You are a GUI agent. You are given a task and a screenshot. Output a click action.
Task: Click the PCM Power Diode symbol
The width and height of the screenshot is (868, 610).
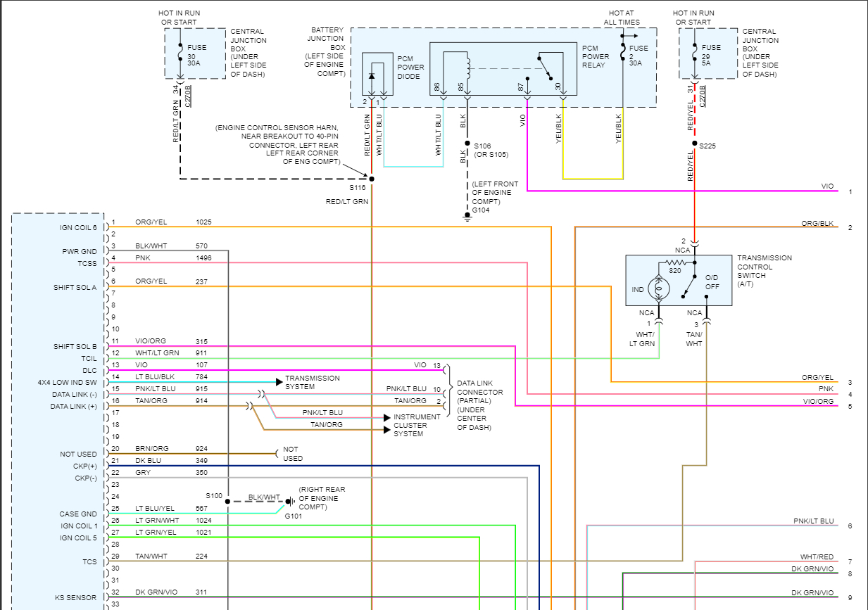tap(372, 75)
